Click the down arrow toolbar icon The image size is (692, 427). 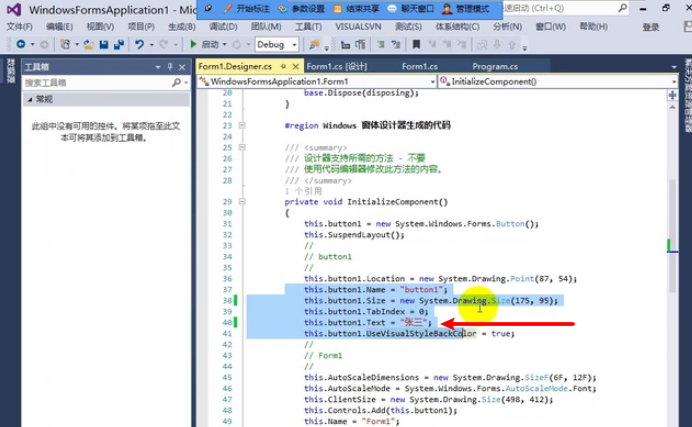497,45
